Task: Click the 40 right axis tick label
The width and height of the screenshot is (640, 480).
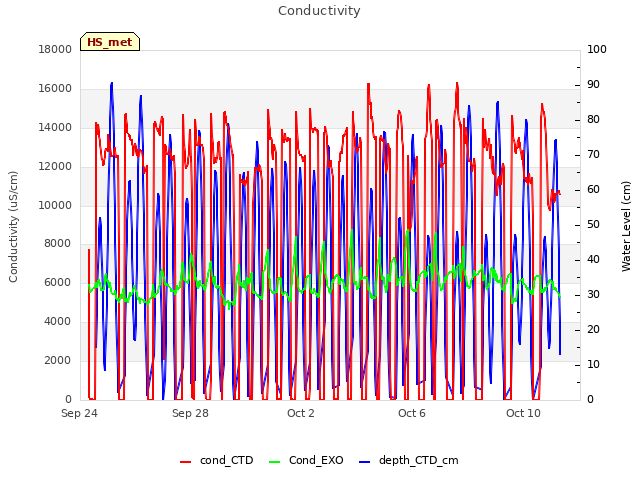Action: tap(593, 260)
